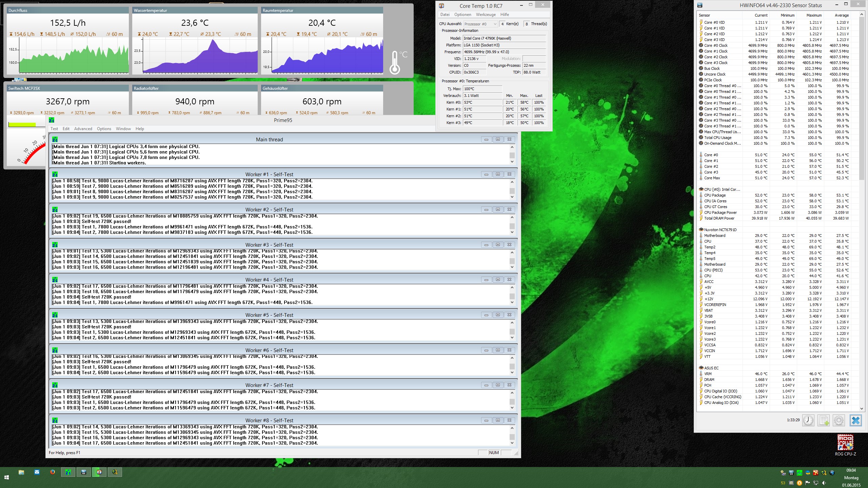Minimize the Main thread child window
This screenshot has height=488, width=868.
click(x=486, y=139)
